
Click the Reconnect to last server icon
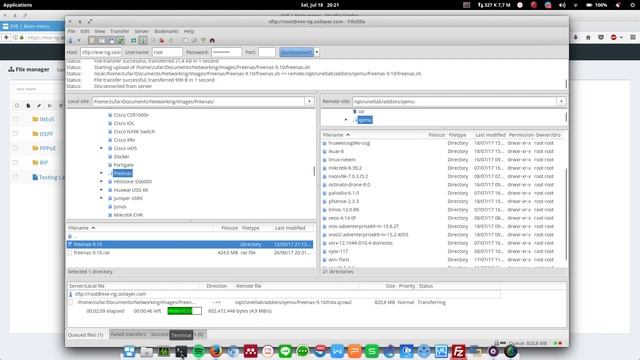171,40
